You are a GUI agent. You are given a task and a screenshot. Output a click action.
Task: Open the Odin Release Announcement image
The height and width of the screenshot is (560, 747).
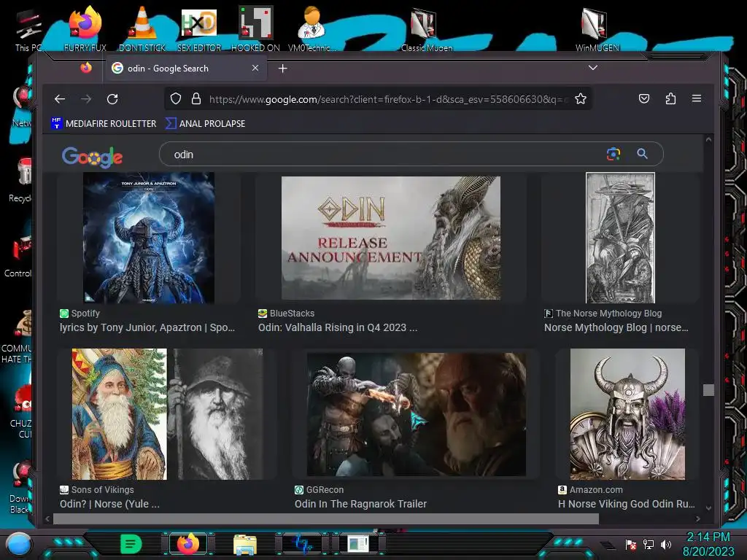(391, 238)
